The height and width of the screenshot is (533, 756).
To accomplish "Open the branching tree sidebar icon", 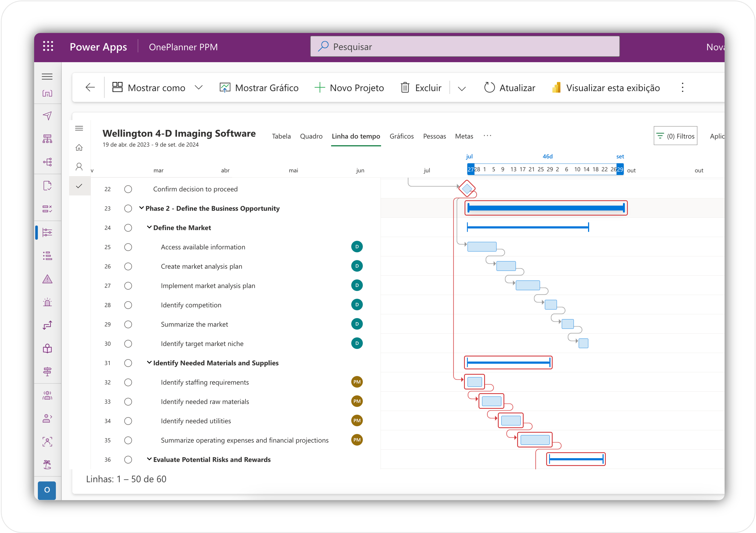I will (47, 162).
